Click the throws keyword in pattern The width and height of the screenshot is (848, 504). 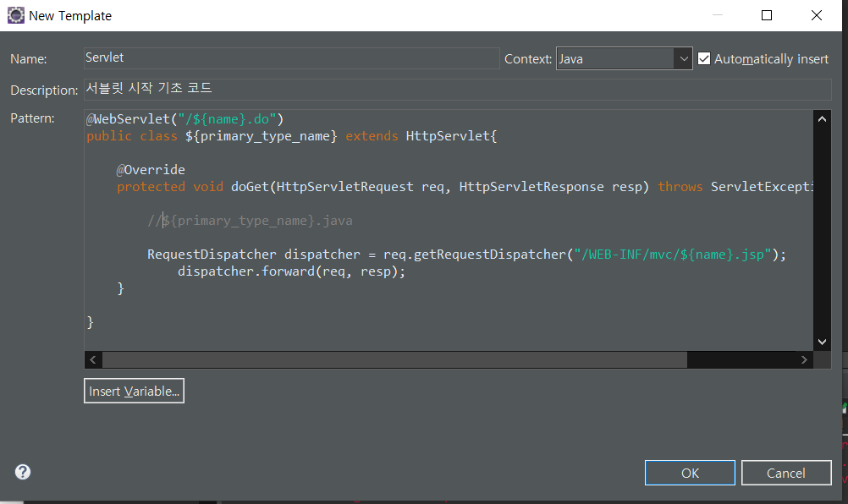tap(680, 187)
